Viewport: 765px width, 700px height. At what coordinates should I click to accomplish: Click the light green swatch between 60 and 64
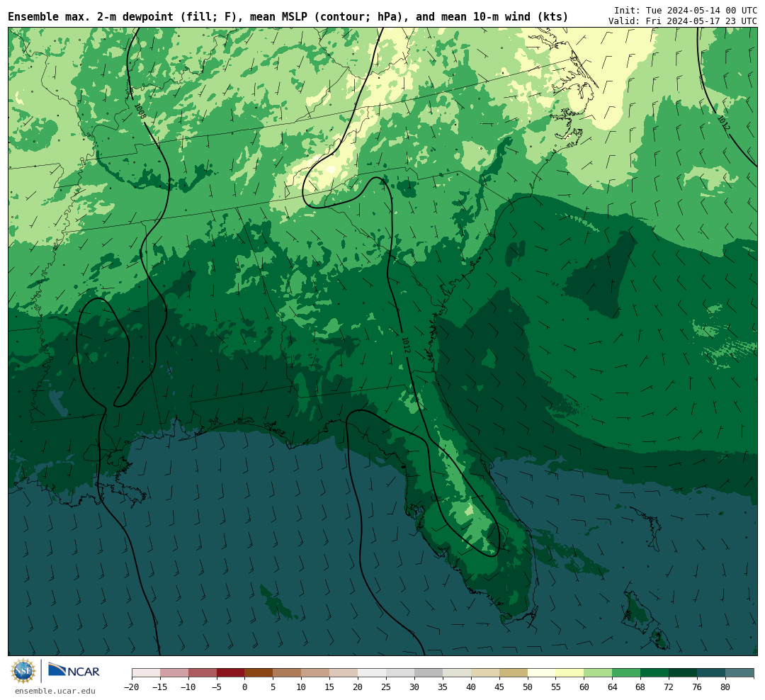[599, 673]
